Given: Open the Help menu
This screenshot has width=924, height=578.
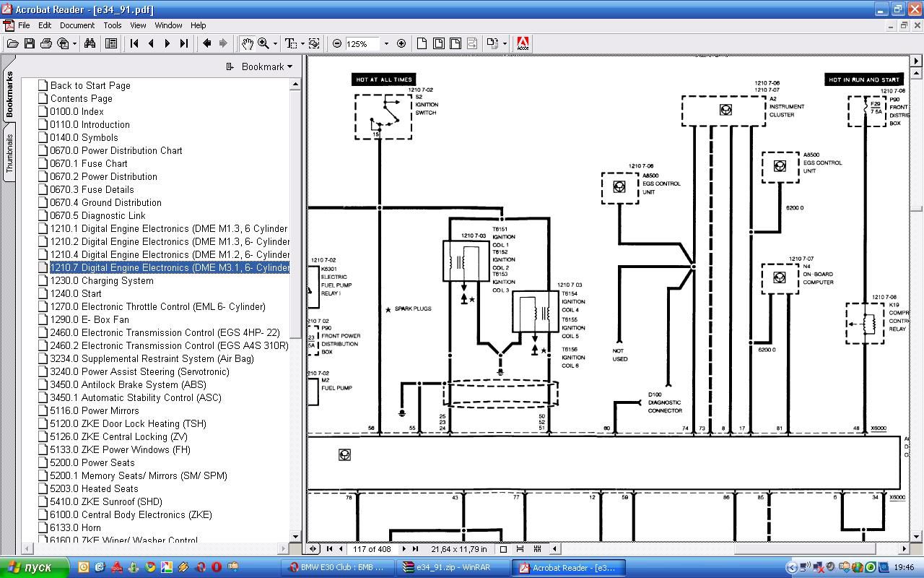Looking at the screenshot, I should point(198,25).
